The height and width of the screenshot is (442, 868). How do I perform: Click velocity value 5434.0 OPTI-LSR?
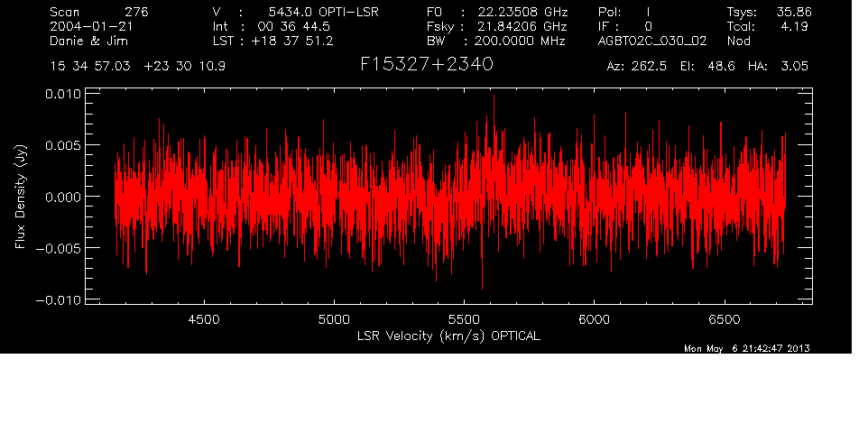click(324, 12)
